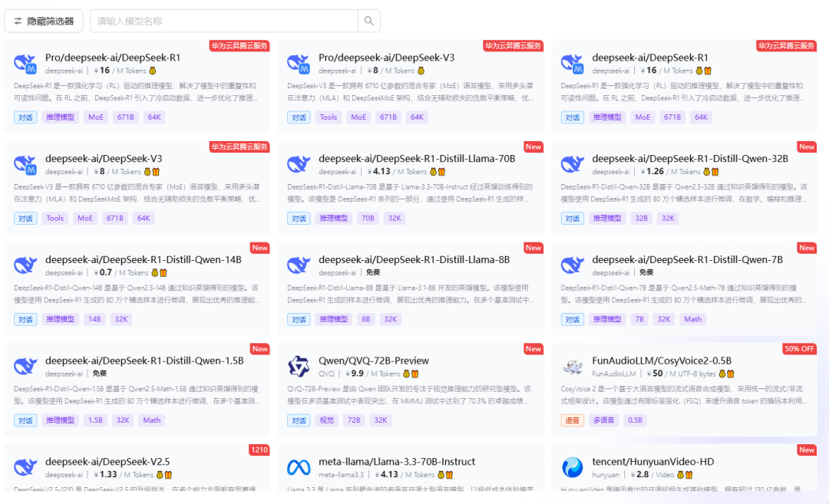Click ¥1.33 price on DeepSeek-V2.5 card
The width and height of the screenshot is (829, 504).
click(x=105, y=475)
